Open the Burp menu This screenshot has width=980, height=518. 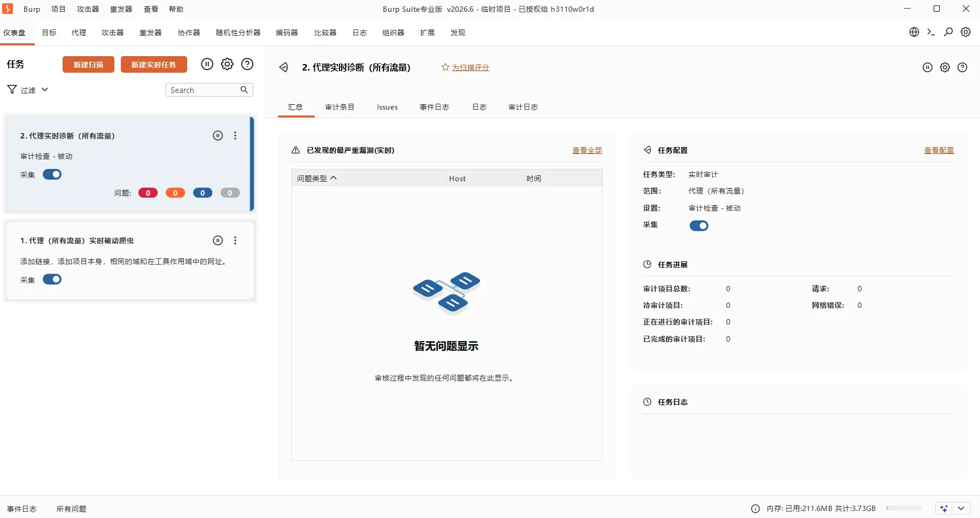(x=32, y=9)
